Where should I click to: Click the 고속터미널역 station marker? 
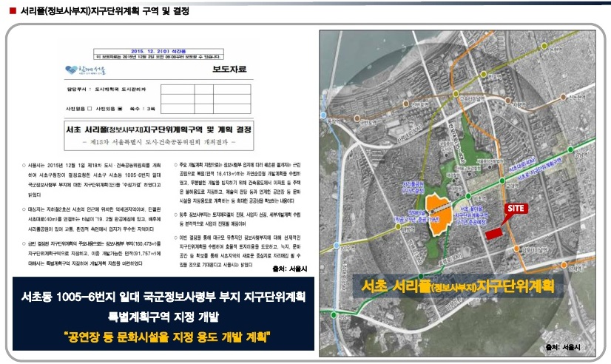(456, 94)
